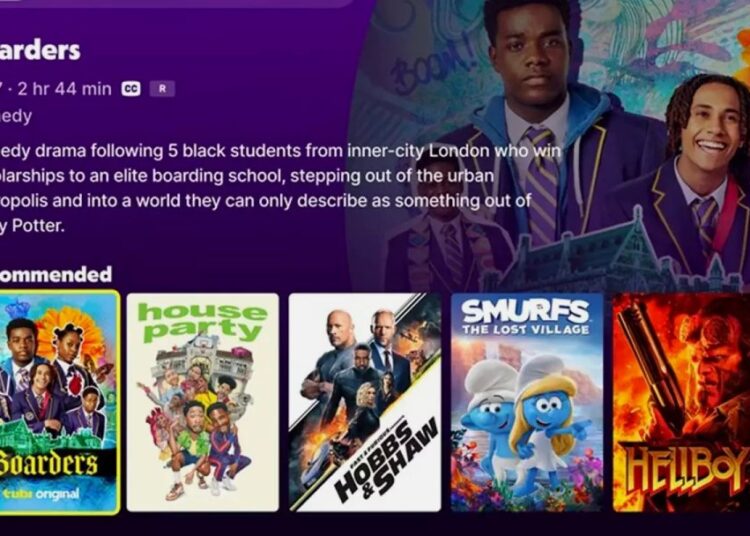Click the rounded bar at top edge of screen
The image size is (750, 536).
coord(179,3)
